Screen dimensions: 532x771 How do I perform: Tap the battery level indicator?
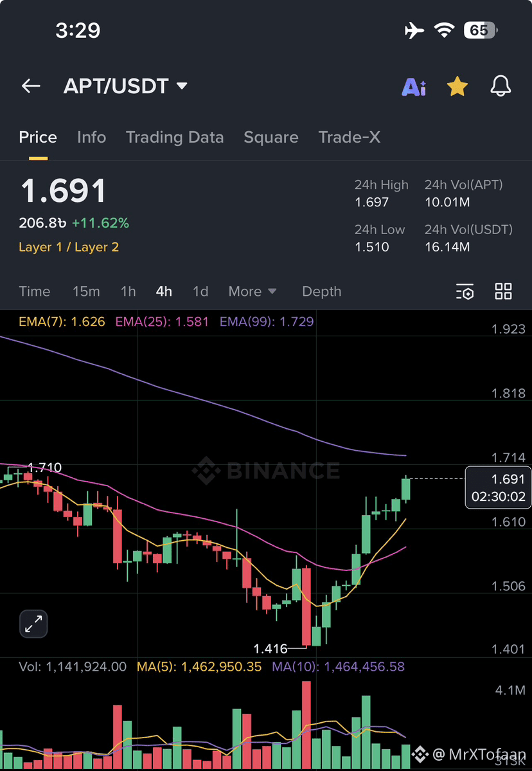[x=481, y=30]
